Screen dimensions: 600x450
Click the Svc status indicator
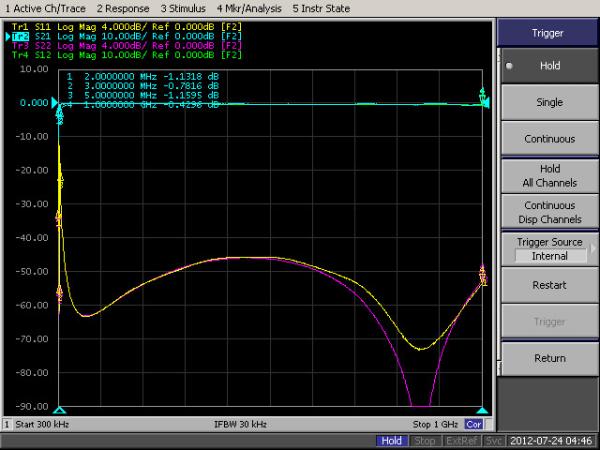click(x=493, y=441)
